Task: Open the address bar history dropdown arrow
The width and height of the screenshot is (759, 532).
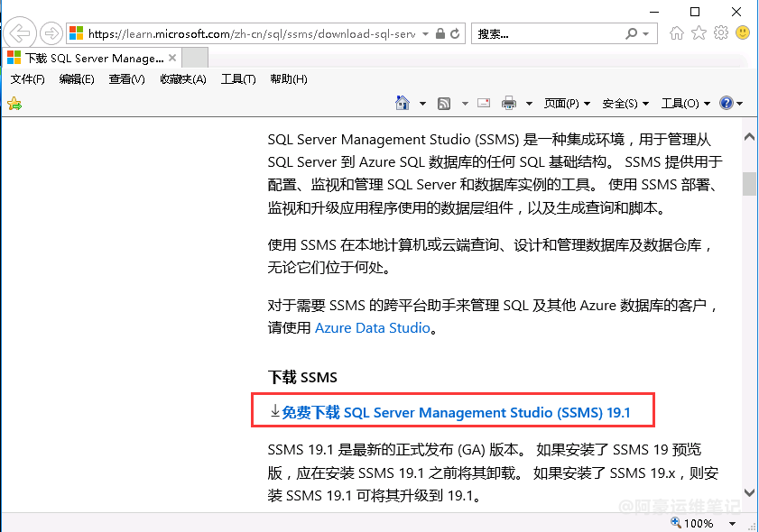Action: tap(425, 34)
